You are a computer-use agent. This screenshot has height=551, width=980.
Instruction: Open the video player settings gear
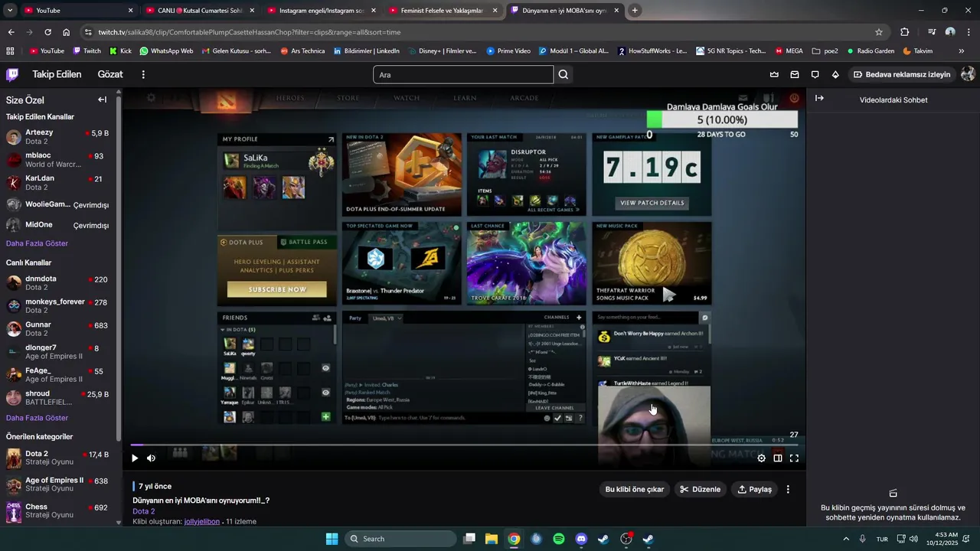point(761,458)
